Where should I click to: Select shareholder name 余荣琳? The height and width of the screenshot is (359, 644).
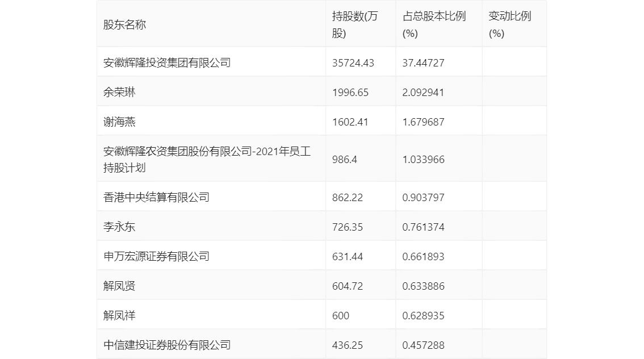(x=119, y=93)
